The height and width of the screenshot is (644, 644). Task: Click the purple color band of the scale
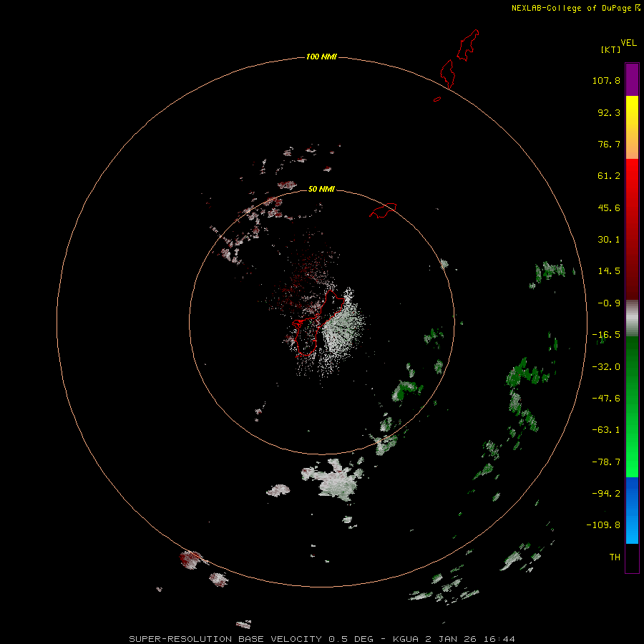[632, 79]
